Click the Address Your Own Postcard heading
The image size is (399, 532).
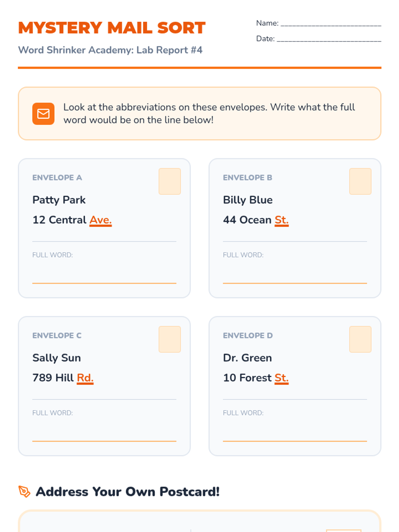(128, 492)
